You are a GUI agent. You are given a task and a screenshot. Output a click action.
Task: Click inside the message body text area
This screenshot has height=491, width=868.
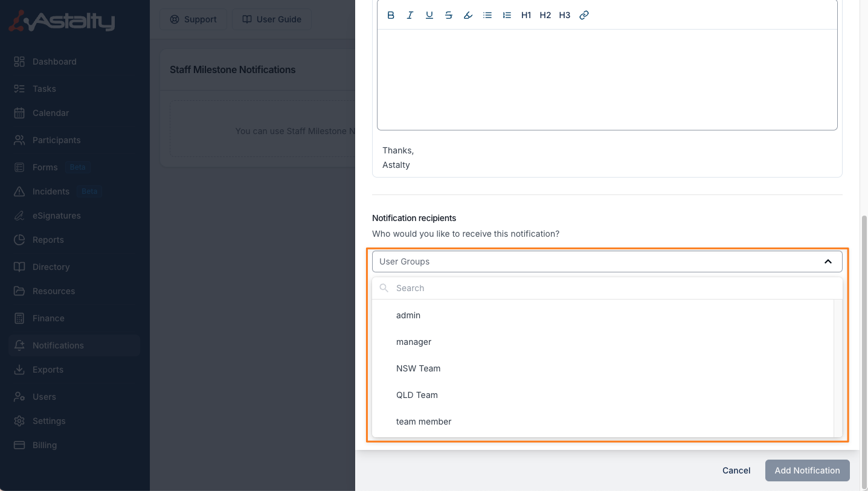(x=606, y=79)
